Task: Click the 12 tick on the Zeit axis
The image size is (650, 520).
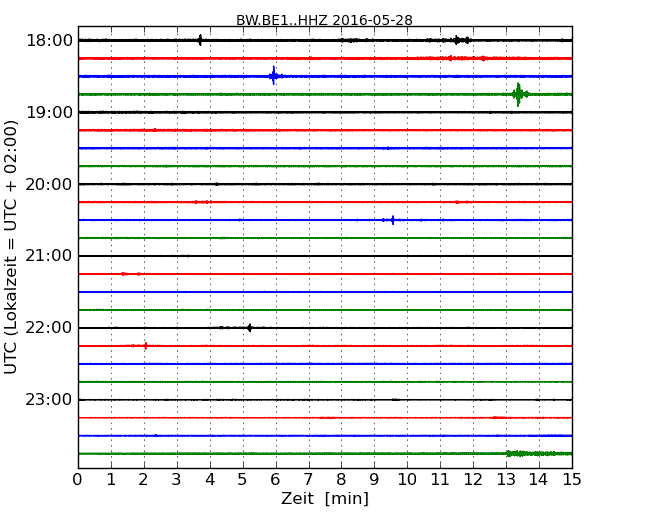Action: point(473,479)
